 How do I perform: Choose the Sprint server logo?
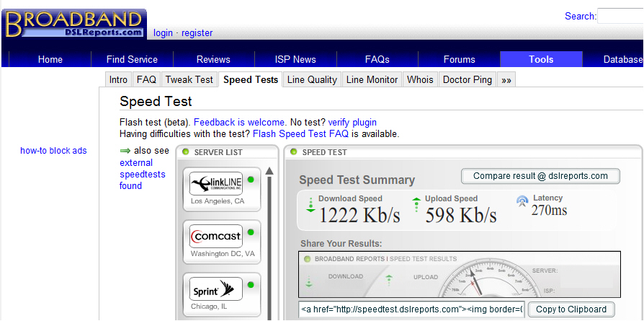click(x=216, y=289)
